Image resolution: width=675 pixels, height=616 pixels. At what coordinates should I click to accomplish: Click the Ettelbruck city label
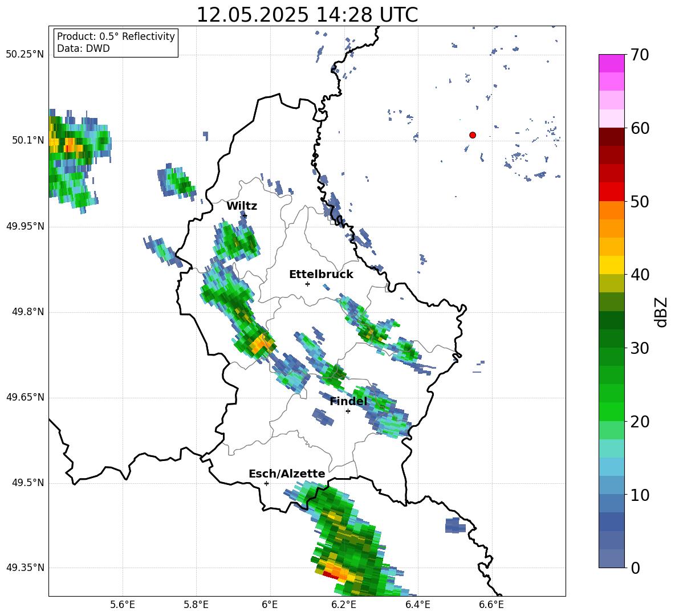(x=321, y=275)
